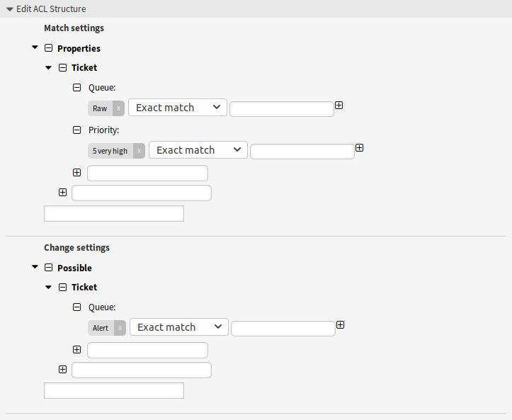Image resolution: width=512 pixels, height=420 pixels.
Task: Click the Properties tree label
Action: (x=79, y=48)
